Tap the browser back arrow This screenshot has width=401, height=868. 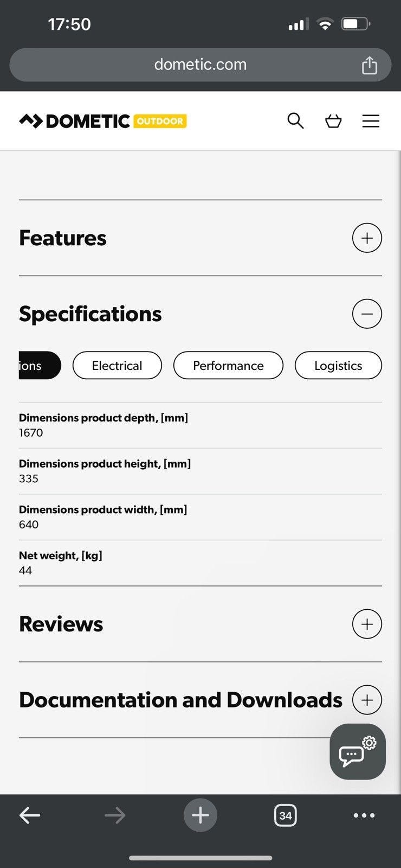coord(30,815)
